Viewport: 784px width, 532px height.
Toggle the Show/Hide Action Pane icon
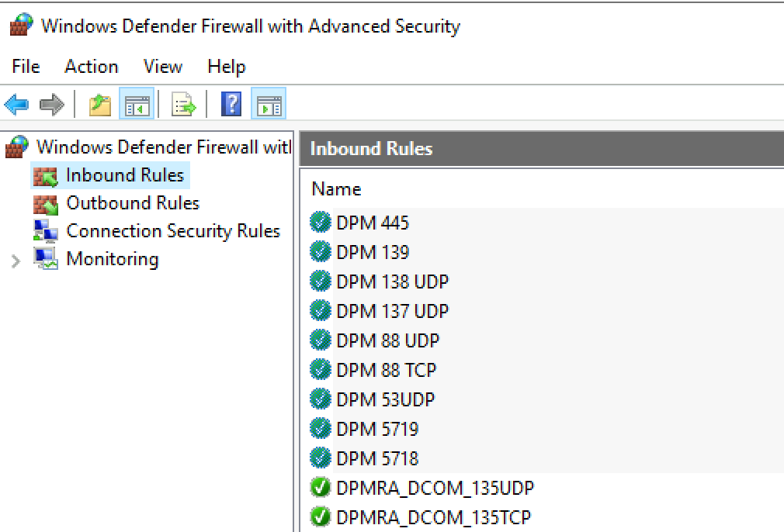pyautogui.click(x=269, y=104)
